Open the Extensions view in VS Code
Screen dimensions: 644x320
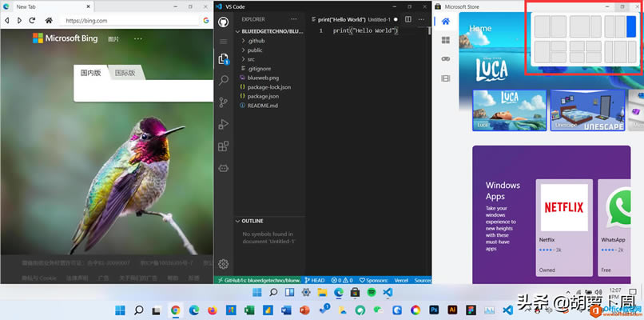tap(224, 146)
